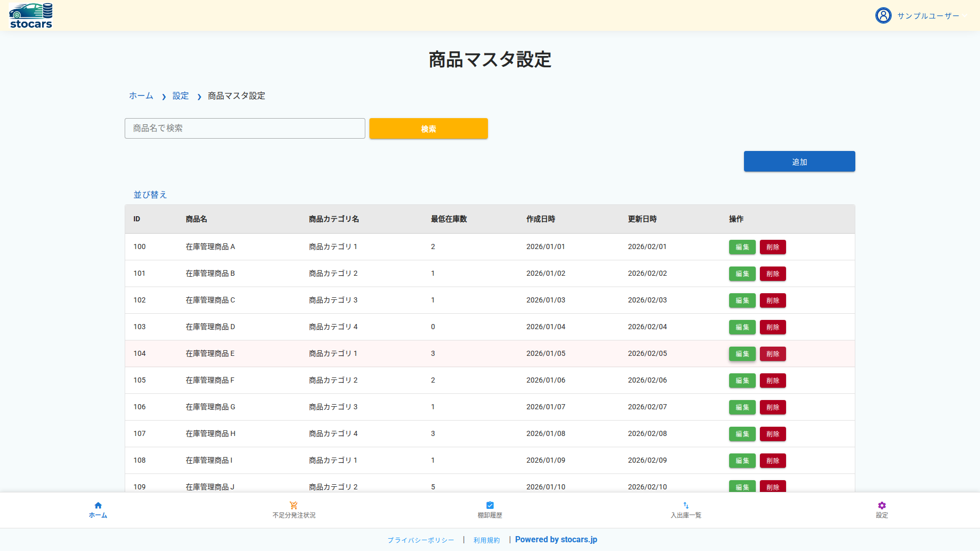The height and width of the screenshot is (551, 980).
Task: Click 削除 for 在庫管理商品 I
Action: tap(773, 461)
